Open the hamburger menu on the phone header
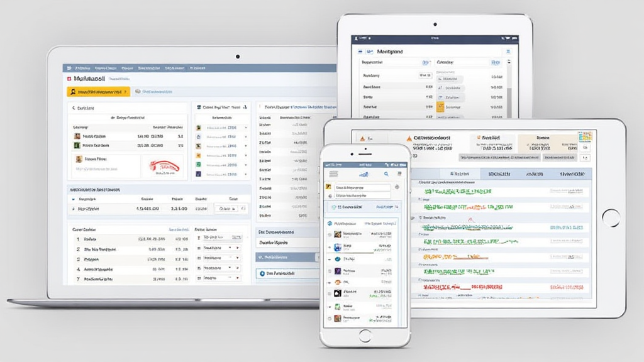 [x=334, y=173]
